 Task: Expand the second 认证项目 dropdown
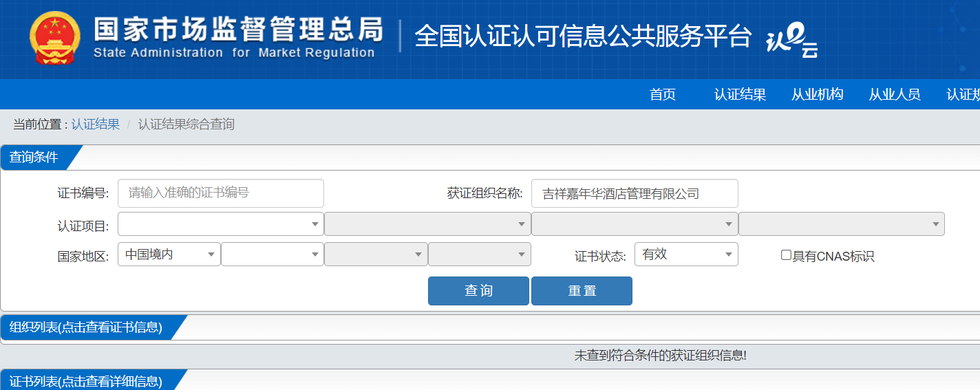coord(427,224)
